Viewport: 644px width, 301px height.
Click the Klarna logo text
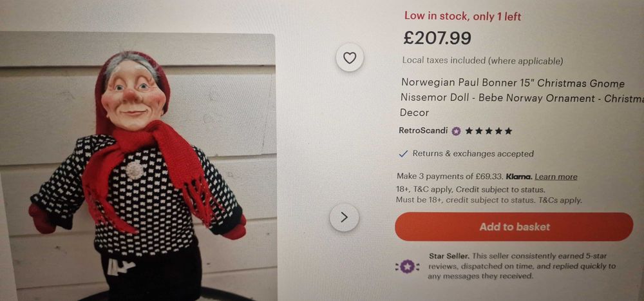point(518,177)
